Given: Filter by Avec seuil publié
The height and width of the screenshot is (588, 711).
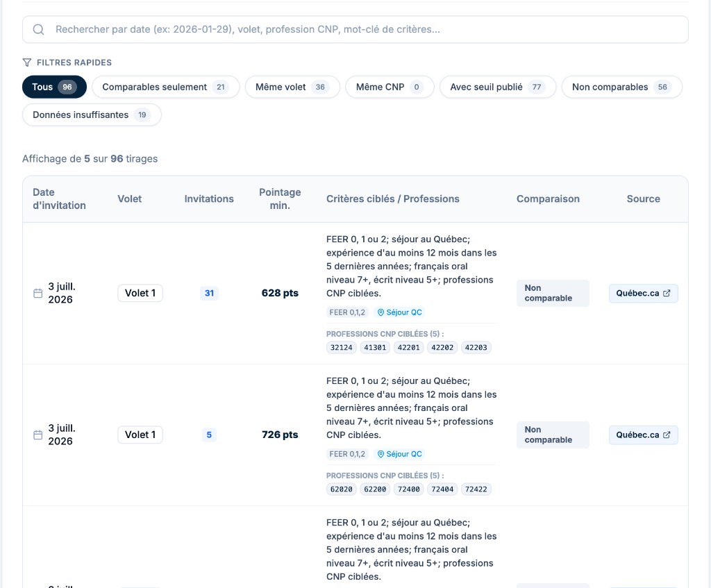Looking at the screenshot, I should [497, 87].
